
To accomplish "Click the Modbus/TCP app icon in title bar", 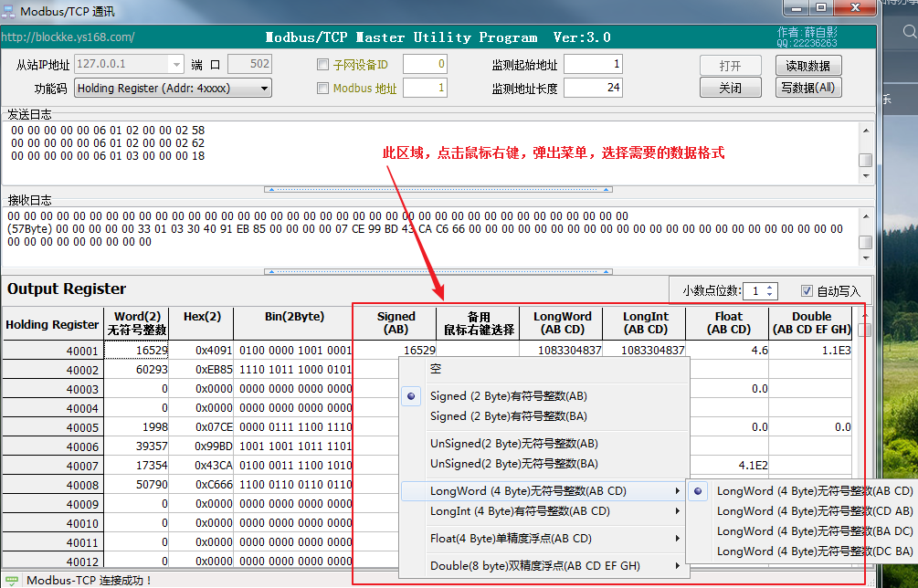I will pos(9,9).
